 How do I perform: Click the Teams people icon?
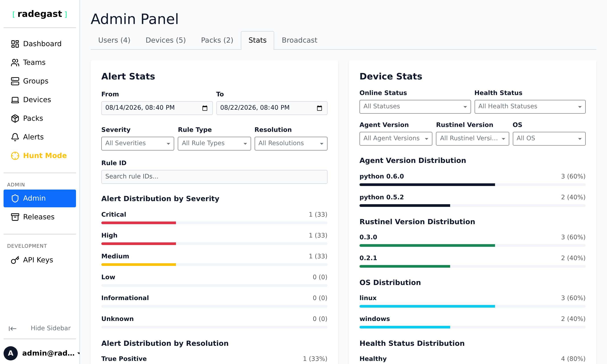point(15,63)
